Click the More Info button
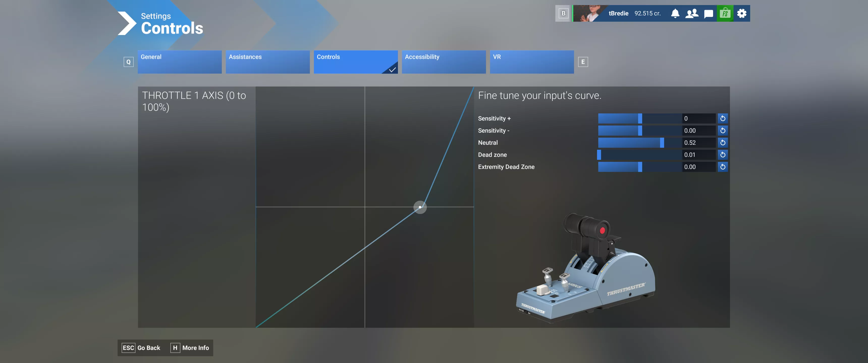This screenshot has height=363, width=868. (190, 348)
